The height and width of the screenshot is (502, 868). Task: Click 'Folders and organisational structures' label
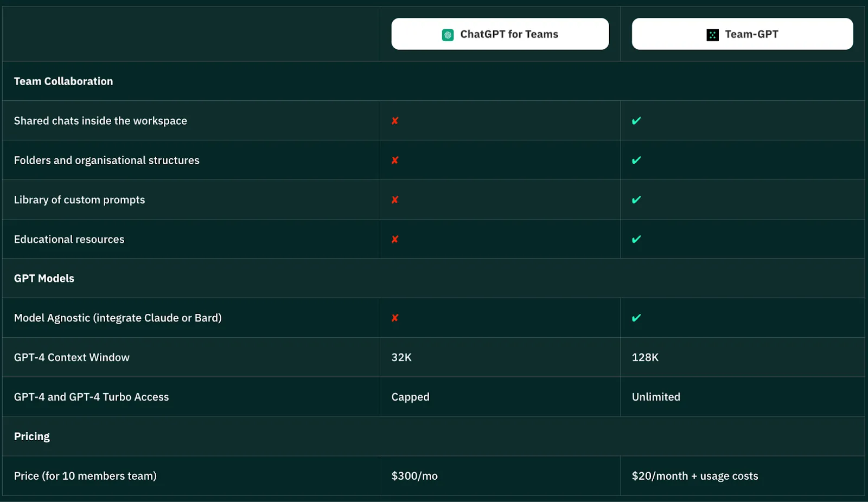point(106,160)
